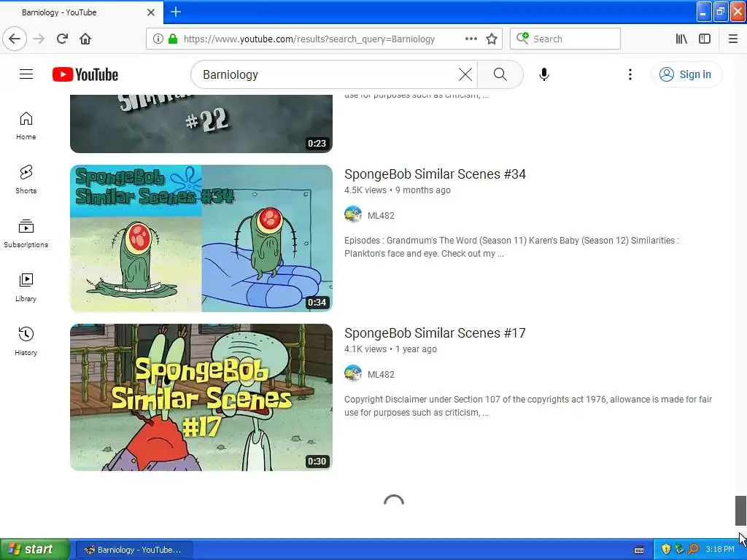Play the #22 video thumbnail
The image size is (747, 560).
[201, 124]
